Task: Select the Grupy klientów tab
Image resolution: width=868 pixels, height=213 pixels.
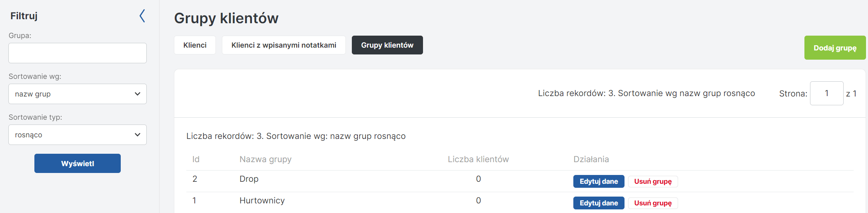Action: pos(387,45)
